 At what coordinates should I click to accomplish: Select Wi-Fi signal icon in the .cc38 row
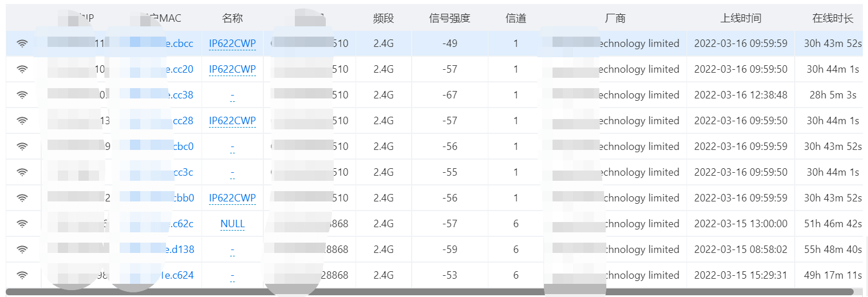click(22, 95)
